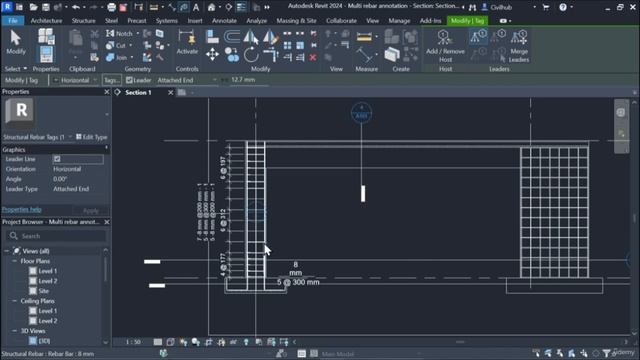Select the Move tool
Screen dimensions: 640x360
tap(212, 54)
